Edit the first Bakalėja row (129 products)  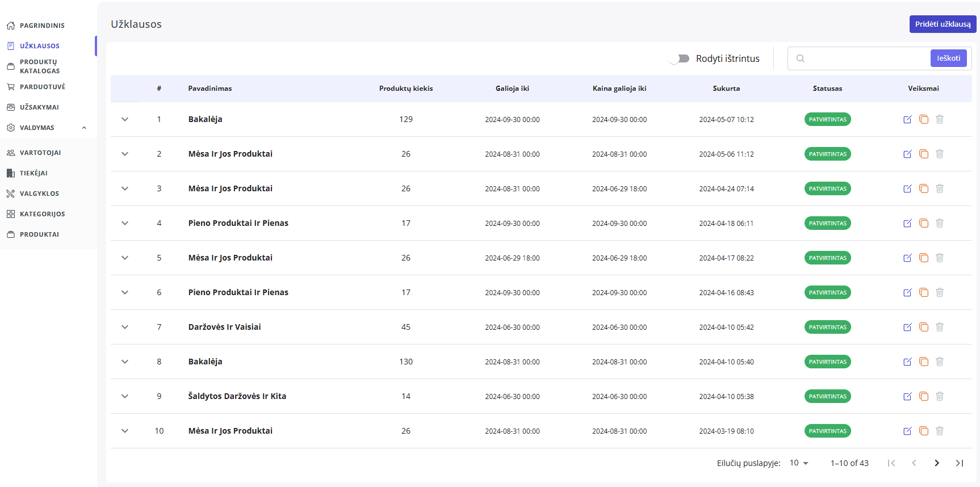[x=907, y=119]
